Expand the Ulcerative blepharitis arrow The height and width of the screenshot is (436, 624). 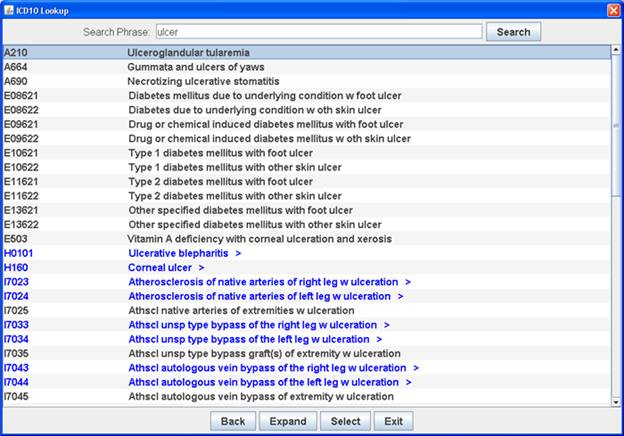point(238,253)
